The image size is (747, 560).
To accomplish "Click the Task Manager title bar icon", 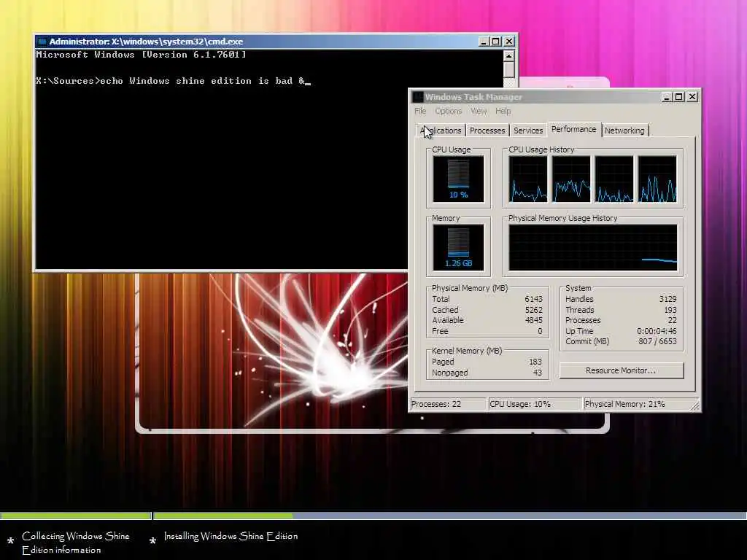I will 418,97.
